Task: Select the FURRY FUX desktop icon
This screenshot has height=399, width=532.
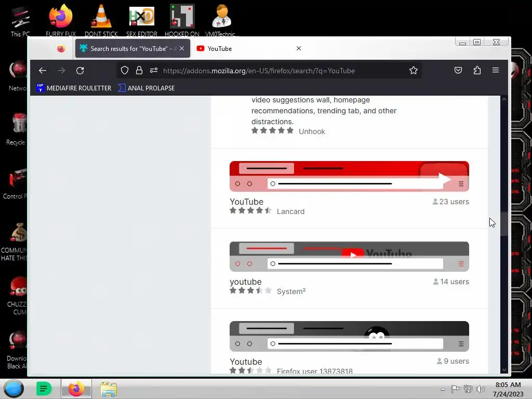Action: point(61,20)
